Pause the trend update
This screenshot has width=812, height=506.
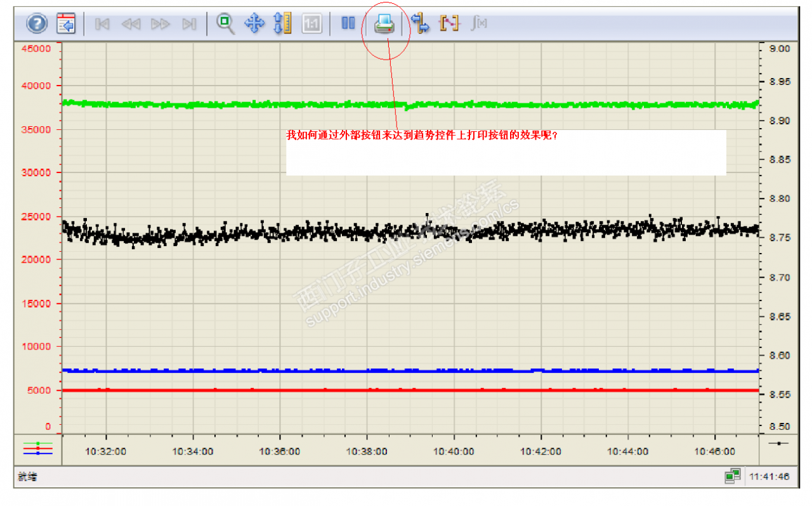tap(348, 23)
